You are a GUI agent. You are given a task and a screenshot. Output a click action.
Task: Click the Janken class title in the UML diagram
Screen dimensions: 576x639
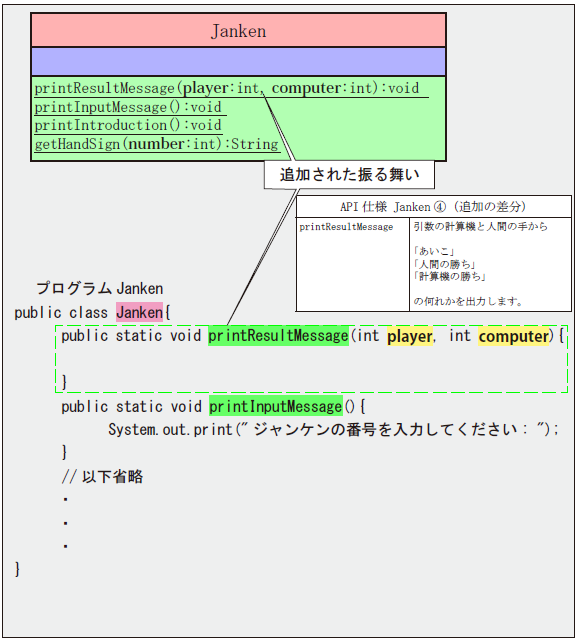(238, 31)
